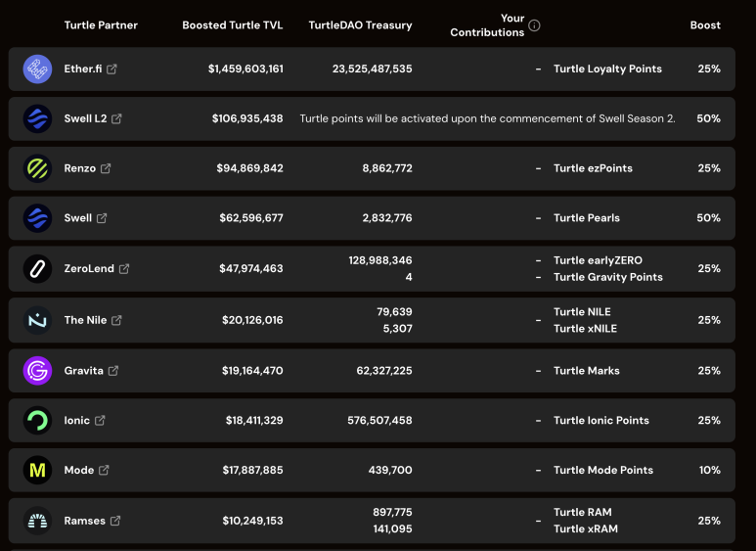This screenshot has height=551, width=756.
Task: Click the $1,459,603,161 TVL value
Action: click(x=245, y=69)
